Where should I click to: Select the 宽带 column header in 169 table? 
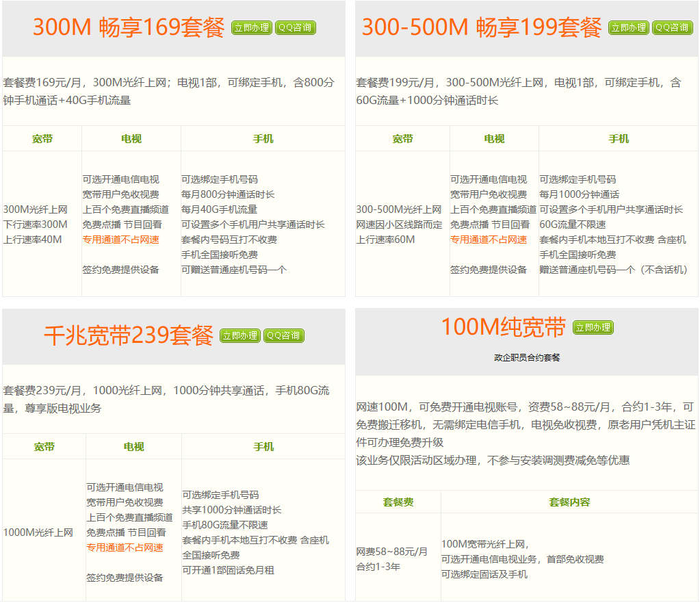(x=42, y=138)
